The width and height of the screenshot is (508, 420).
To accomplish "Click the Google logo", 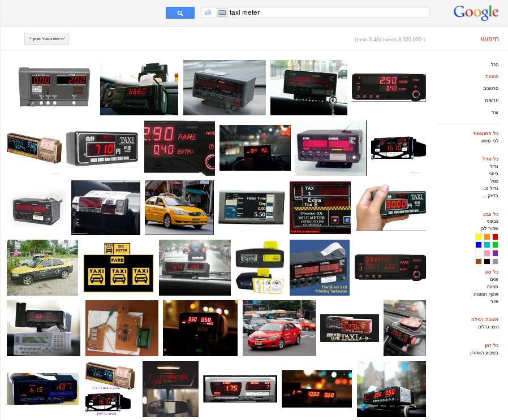I will click(x=475, y=12).
